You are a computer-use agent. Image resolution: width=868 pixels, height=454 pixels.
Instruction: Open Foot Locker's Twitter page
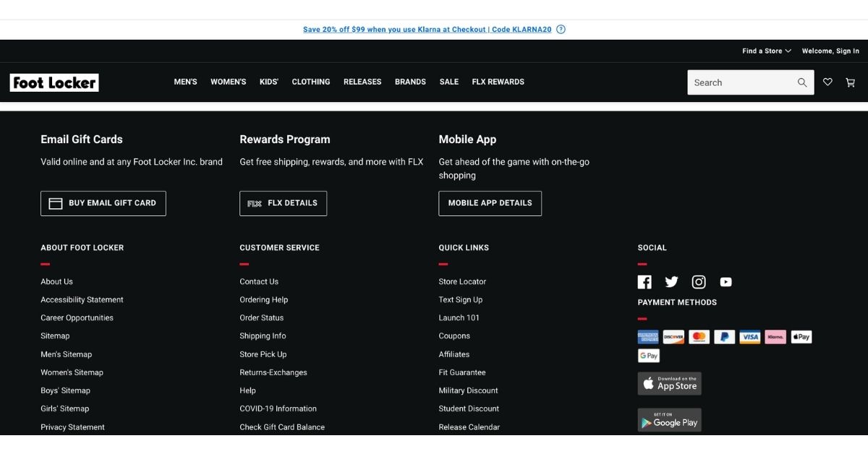[671, 282]
